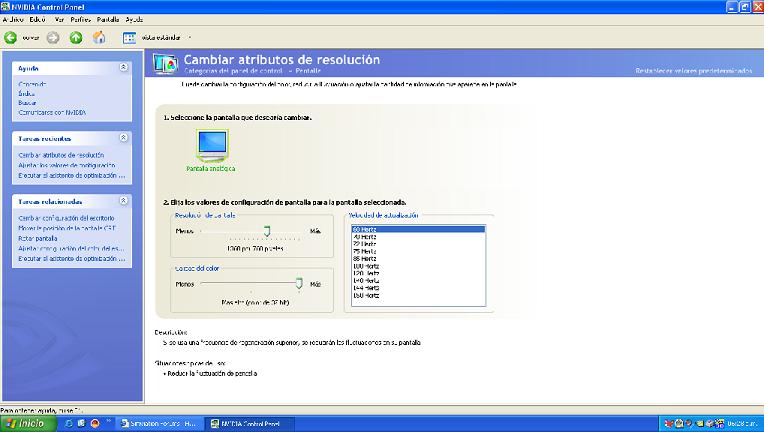Click the color quality slider thumb
Viewport: 764px width, 432px height.
[x=299, y=284]
